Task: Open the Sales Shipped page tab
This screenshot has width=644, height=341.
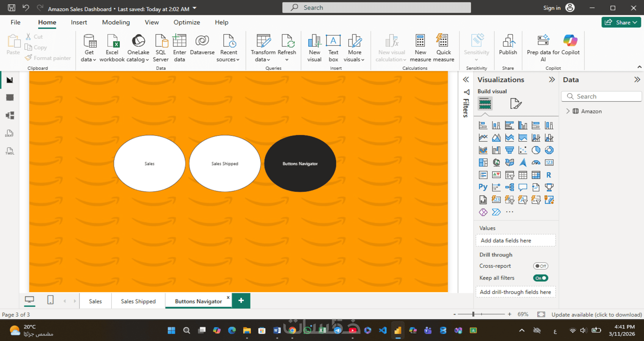Action: [138, 301]
